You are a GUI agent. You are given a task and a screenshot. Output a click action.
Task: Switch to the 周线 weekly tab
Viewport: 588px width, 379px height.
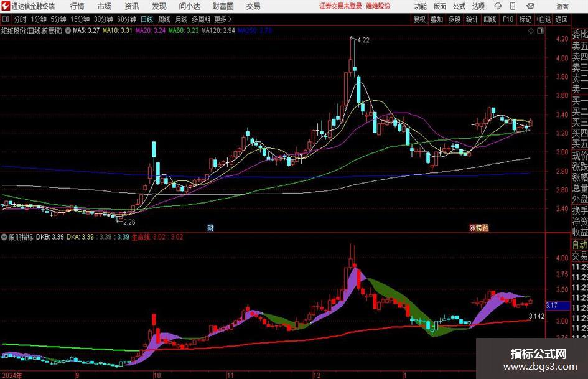click(x=164, y=19)
